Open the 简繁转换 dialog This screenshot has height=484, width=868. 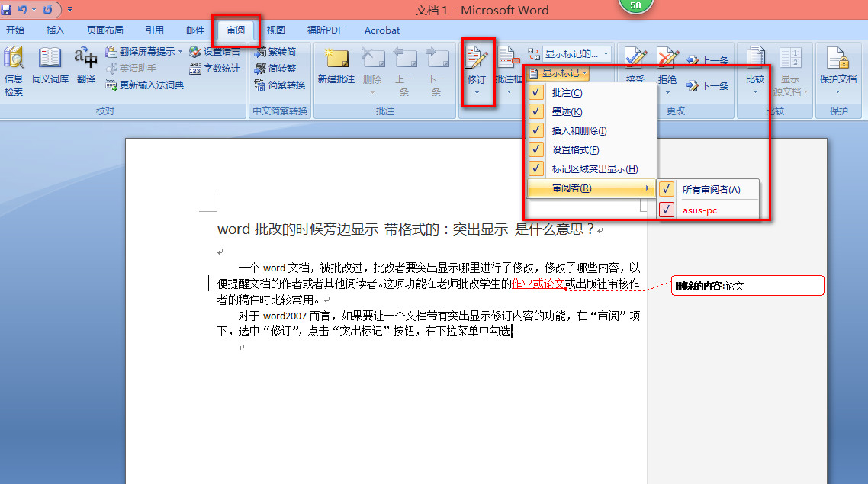pos(280,85)
